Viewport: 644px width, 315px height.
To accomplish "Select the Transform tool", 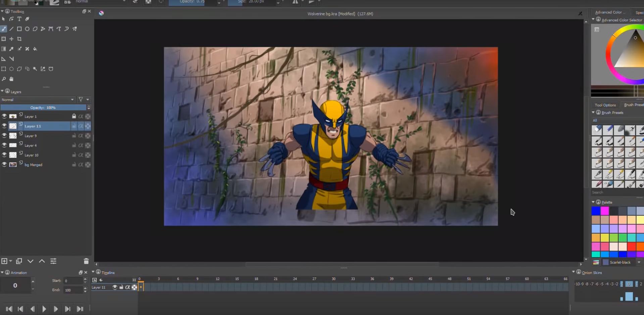I will (x=3, y=39).
